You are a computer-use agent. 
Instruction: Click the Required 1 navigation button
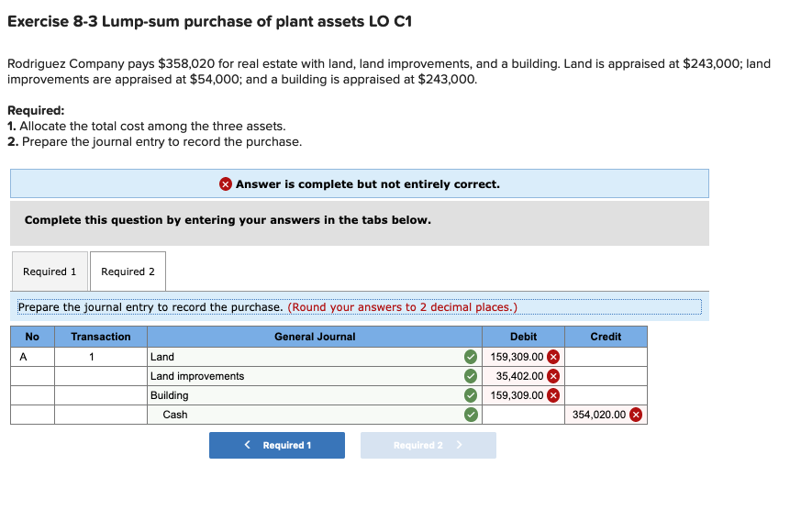276,445
